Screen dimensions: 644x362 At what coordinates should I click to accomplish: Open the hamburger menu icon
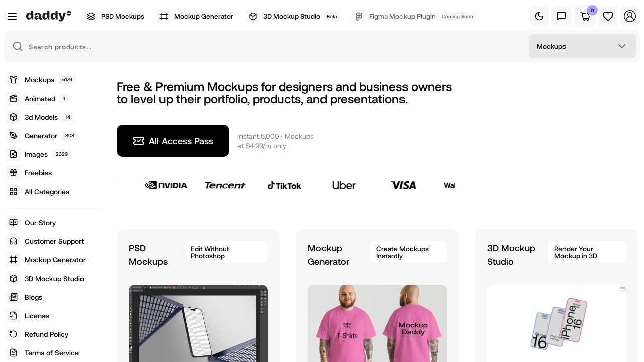[x=12, y=16]
